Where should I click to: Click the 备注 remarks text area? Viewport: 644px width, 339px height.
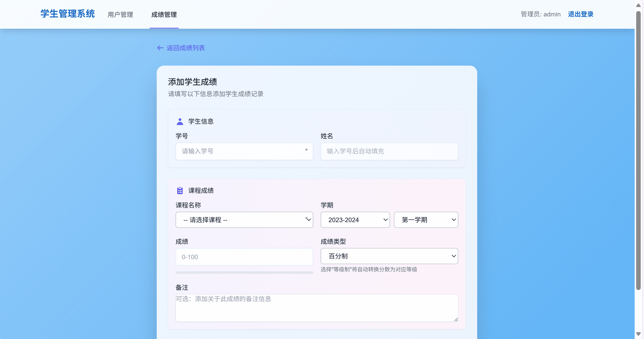pyautogui.click(x=316, y=308)
